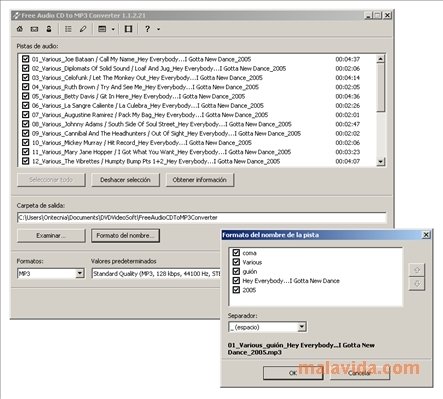Viewport: 443px width, 399px height.
Task: Maximize the Free Audio CD to MP3 Converter window
Action: (377, 15)
